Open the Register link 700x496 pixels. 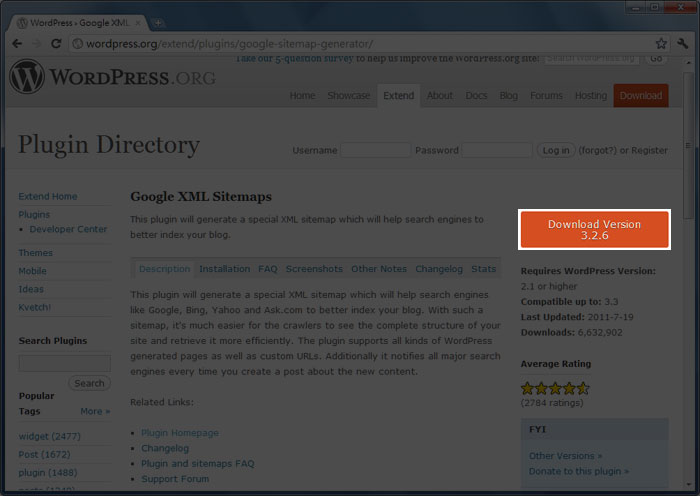650,150
